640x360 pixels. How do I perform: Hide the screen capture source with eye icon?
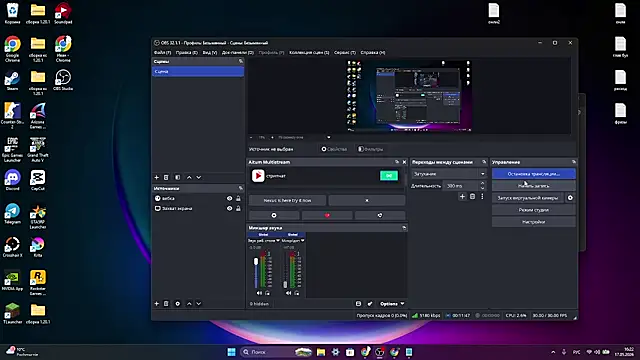tap(229, 209)
